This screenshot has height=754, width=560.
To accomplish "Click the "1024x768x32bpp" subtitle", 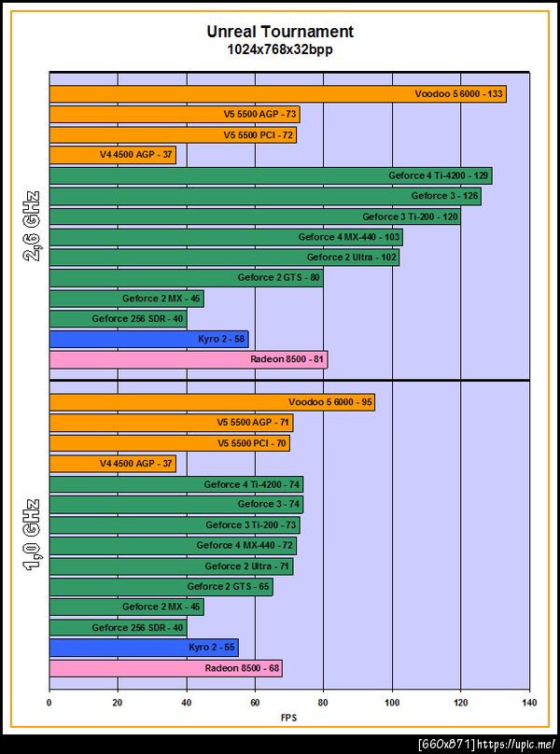I will pos(280,49).
